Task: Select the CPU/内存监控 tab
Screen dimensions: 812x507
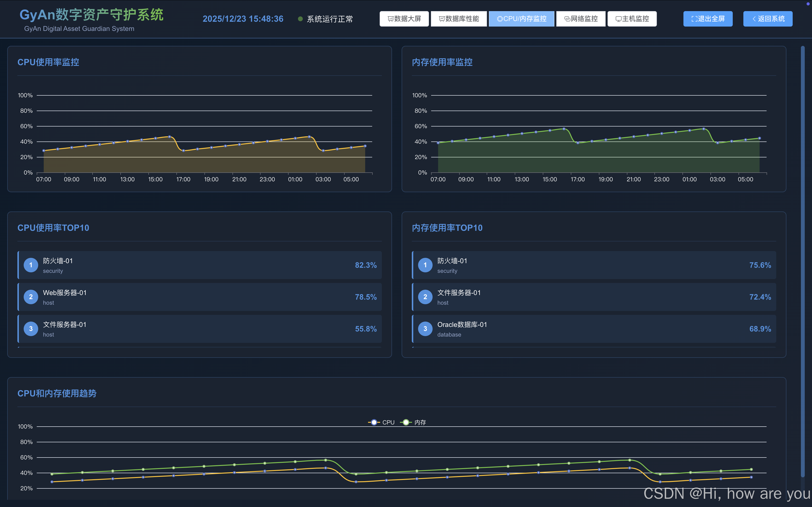Action: click(x=521, y=19)
